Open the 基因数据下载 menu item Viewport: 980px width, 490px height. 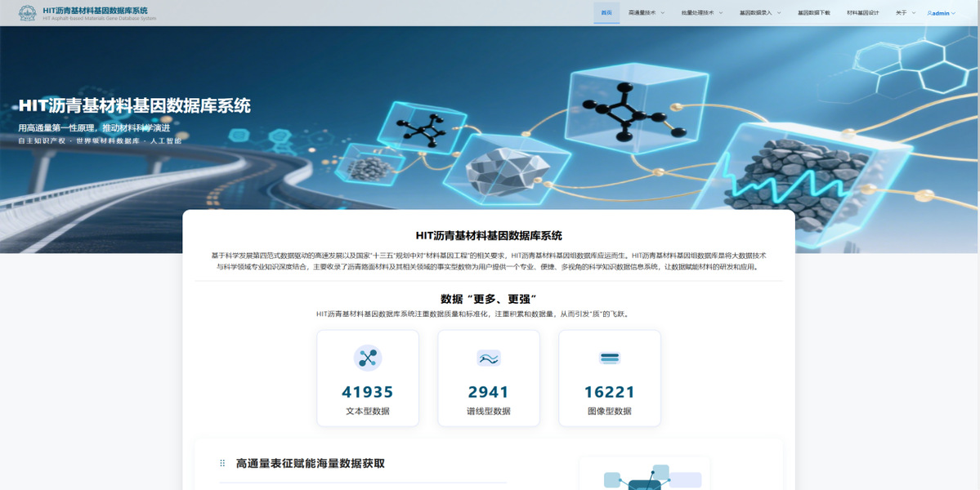(813, 13)
